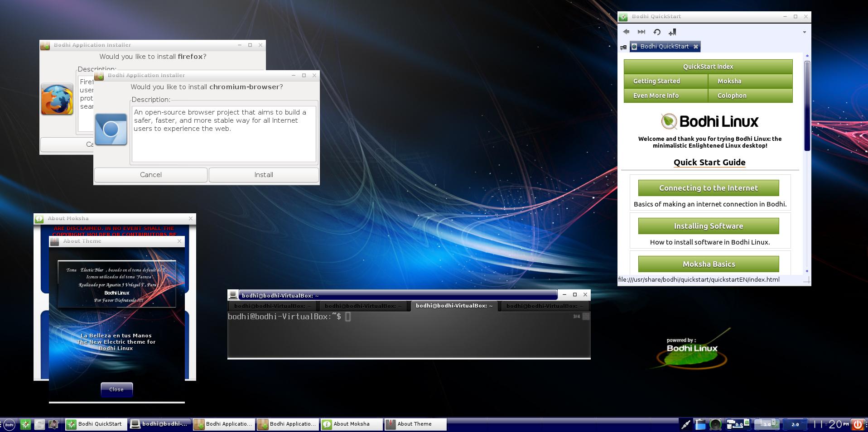868x432 pixels.
Task: Click the fourth quick-launch icon in taskbar
Action: 53,424
